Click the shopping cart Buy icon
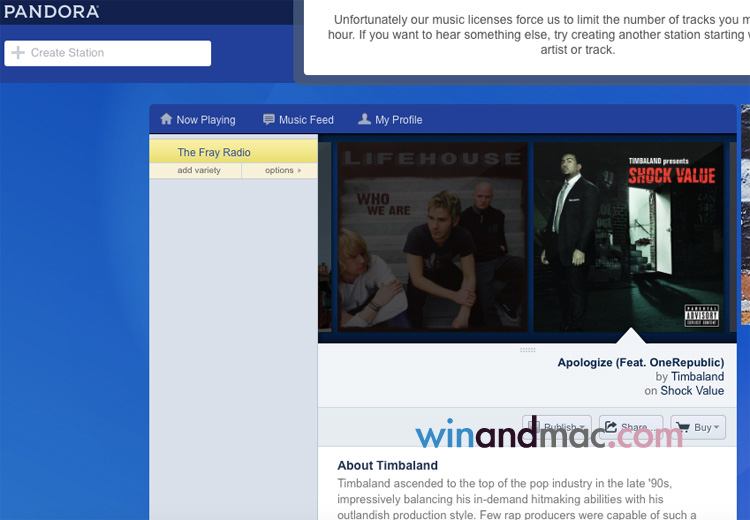 point(683,427)
